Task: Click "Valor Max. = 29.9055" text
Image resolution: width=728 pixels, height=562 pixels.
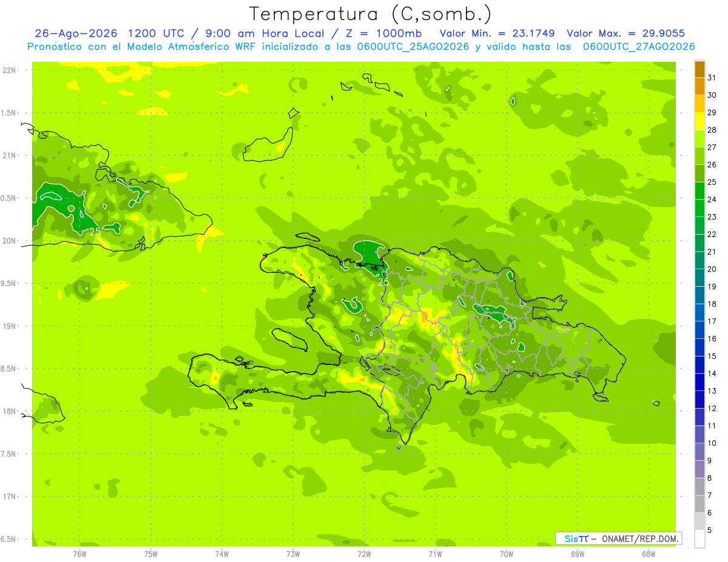Action: pos(625,33)
